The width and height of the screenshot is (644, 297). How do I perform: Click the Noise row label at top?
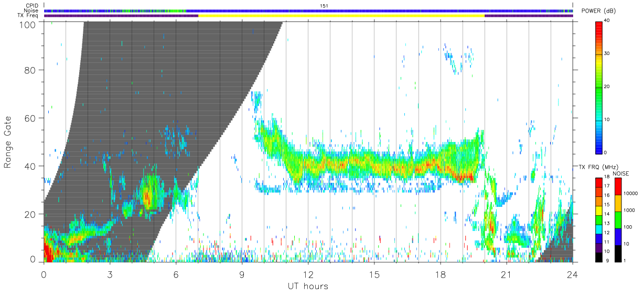coord(31,10)
